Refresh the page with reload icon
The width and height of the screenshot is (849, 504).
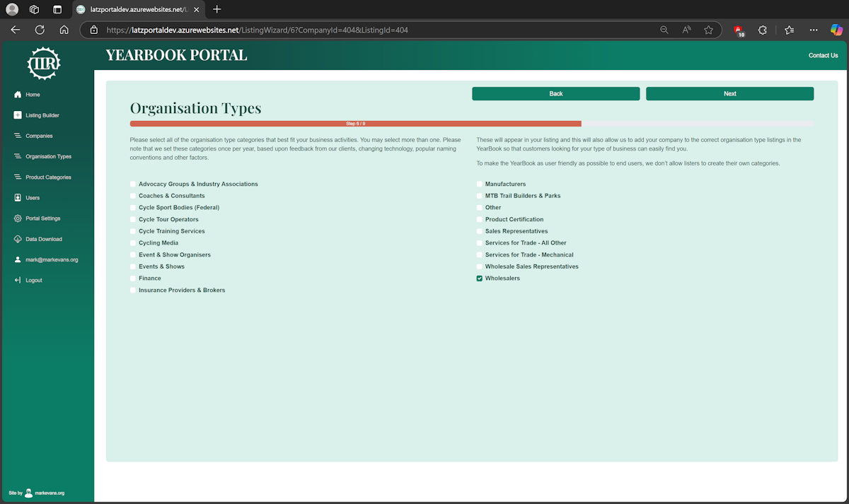click(40, 30)
